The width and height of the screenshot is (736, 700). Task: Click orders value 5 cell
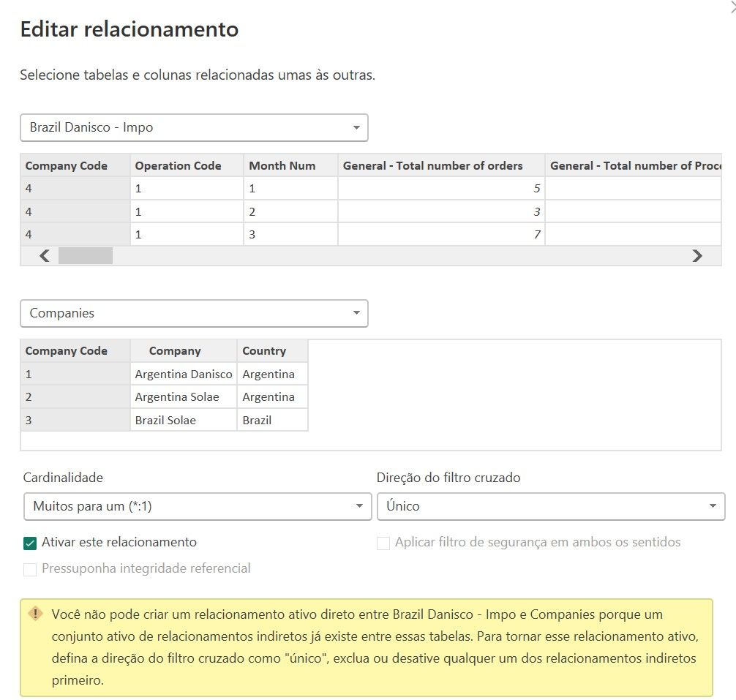pos(441,189)
